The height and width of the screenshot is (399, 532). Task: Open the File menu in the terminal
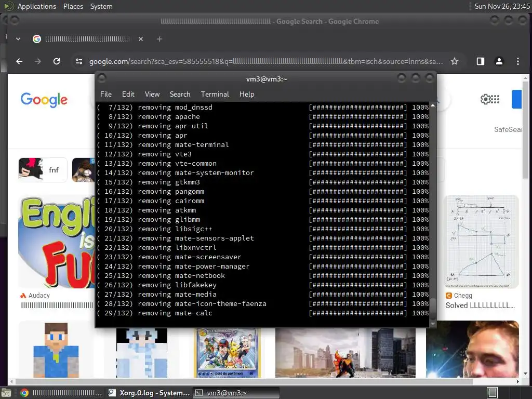point(106,95)
